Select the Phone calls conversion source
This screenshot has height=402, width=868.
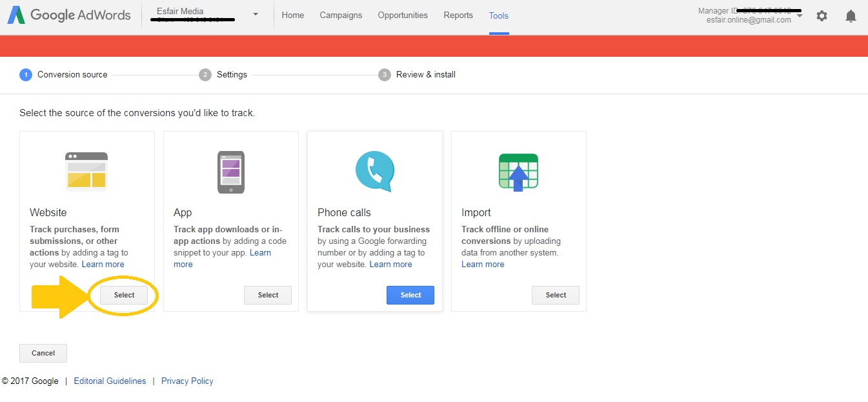(x=410, y=295)
